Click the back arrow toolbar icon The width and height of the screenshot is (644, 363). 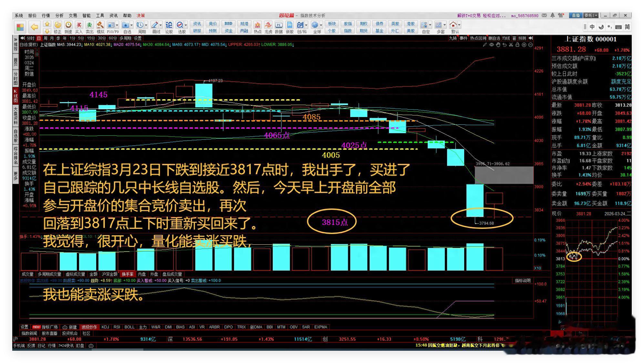point(34,27)
